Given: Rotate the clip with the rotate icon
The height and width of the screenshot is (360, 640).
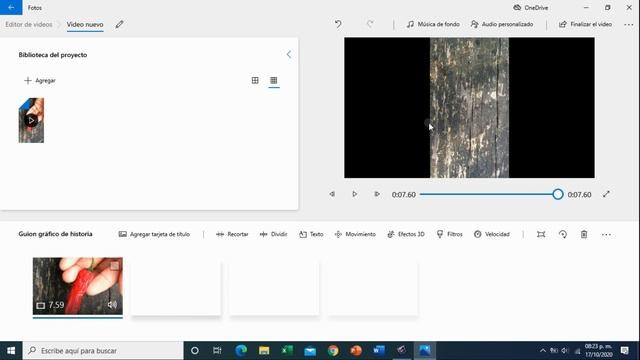Looking at the screenshot, I should (563, 234).
